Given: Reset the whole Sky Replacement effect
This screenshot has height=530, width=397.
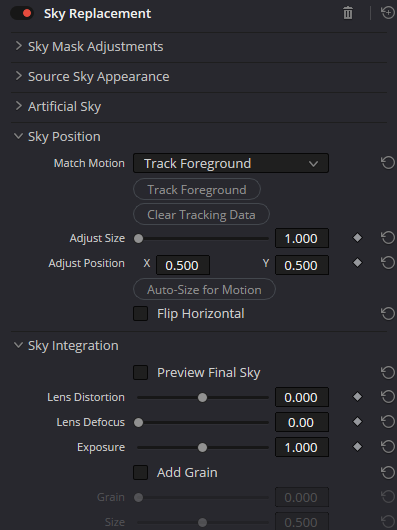Looking at the screenshot, I should click(388, 13).
